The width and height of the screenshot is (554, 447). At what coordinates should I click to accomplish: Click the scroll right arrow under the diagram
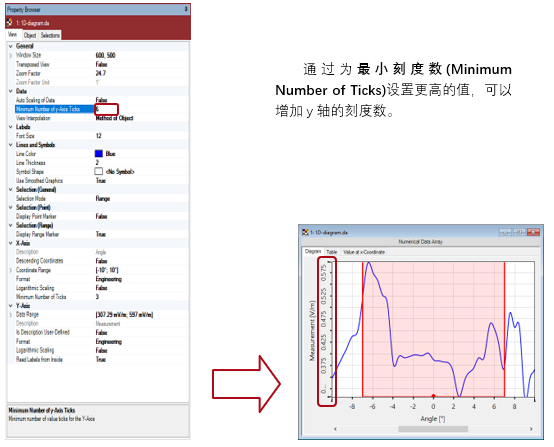coord(531,429)
